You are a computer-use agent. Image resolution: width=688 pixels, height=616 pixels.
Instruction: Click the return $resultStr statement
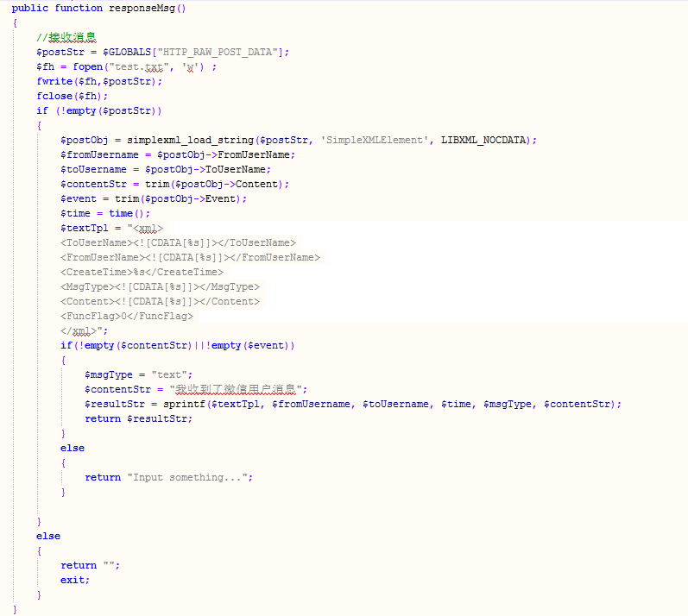(x=138, y=418)
